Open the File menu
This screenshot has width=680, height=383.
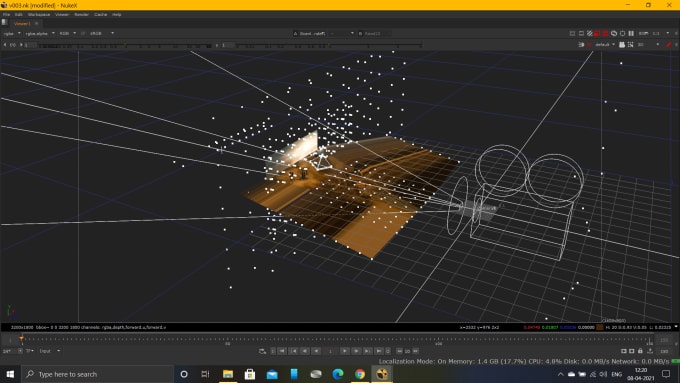[x=6, y=14]
